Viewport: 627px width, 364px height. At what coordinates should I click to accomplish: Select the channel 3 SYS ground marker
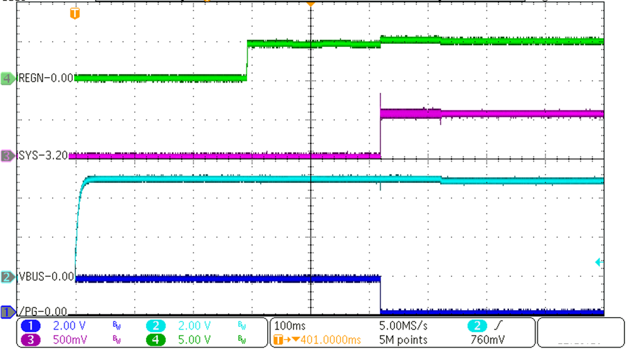tap(8, 155)
